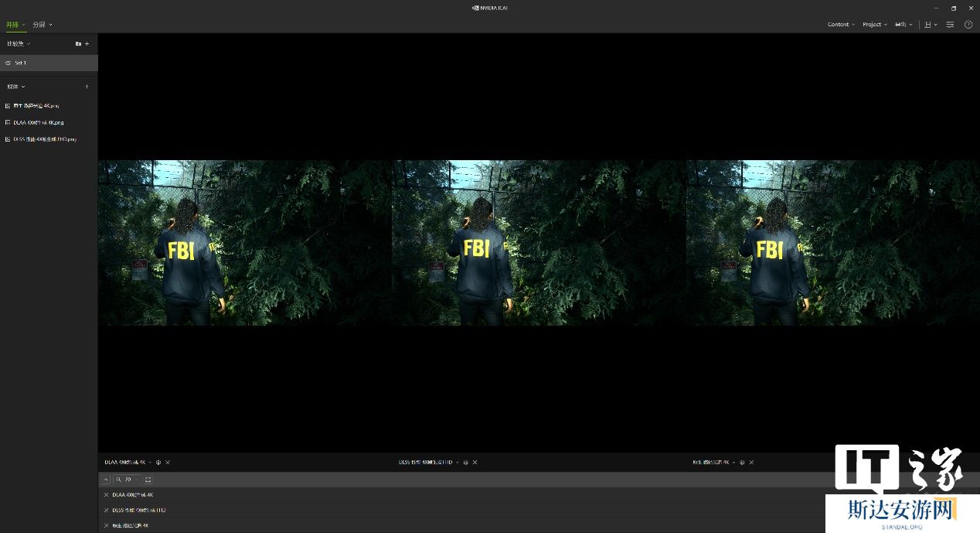Click the folder icon beside comparison set header
The image size is (980, 533).
tap(78, 44)
